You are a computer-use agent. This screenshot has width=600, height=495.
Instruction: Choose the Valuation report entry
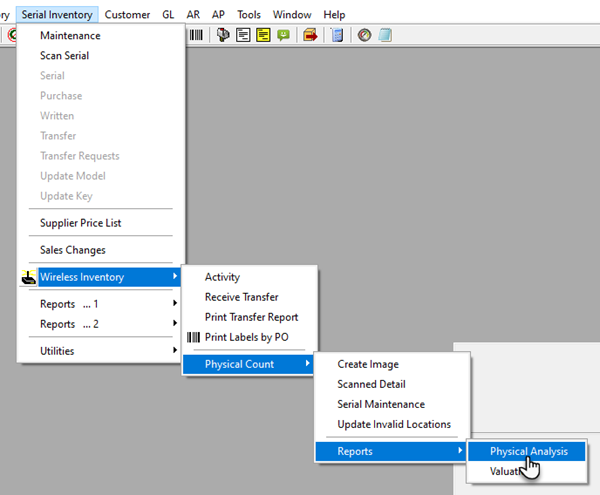(x=527, y=471)
